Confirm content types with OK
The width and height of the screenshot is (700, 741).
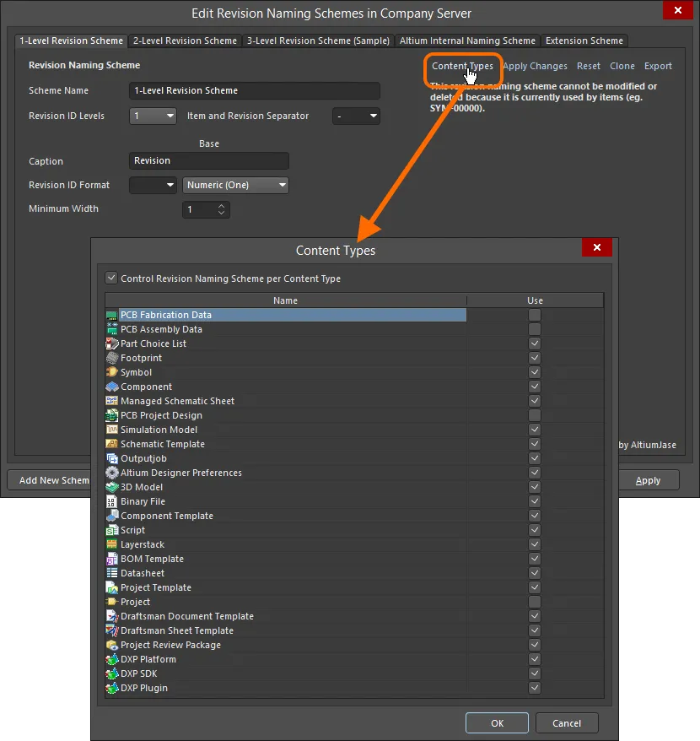point(496,722)
